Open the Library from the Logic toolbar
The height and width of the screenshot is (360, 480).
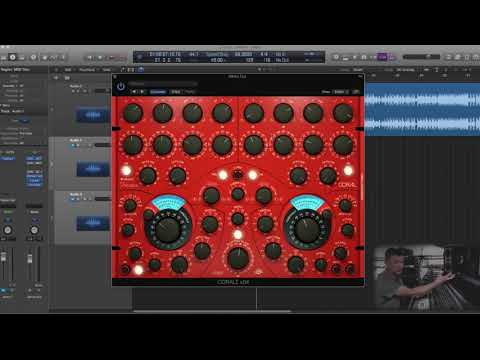click(x=3, y=57)
